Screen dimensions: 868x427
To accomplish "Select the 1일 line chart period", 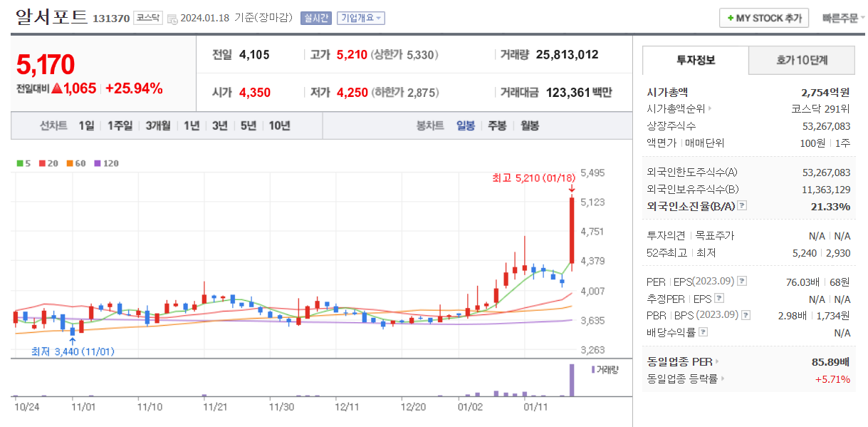I will 86,125.
